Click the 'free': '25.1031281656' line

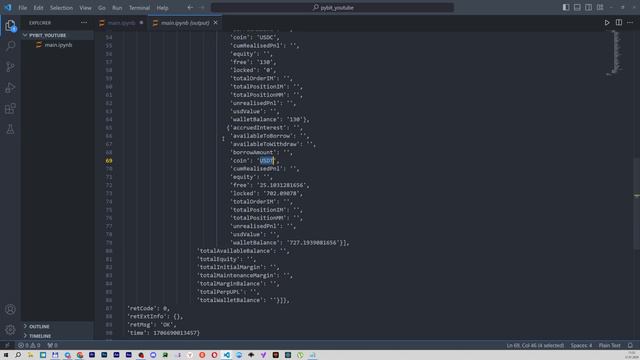(270, 185)
